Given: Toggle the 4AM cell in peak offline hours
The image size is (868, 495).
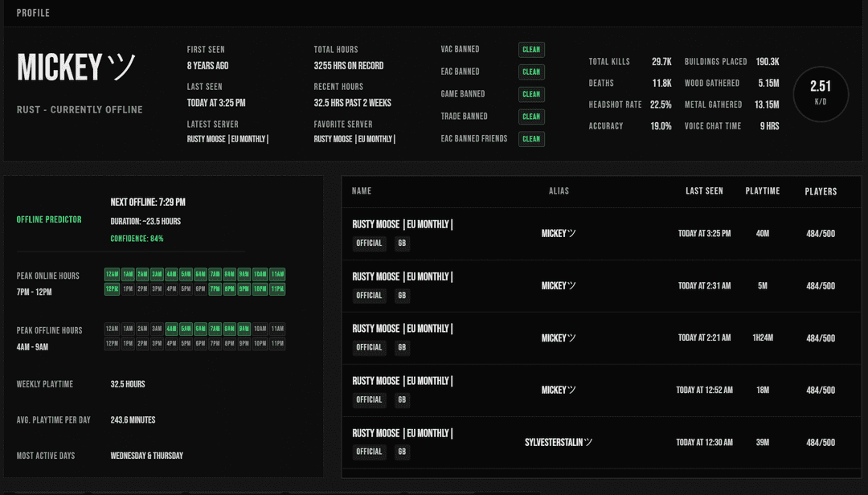Looking at the screenshot, I should [173, 329].
